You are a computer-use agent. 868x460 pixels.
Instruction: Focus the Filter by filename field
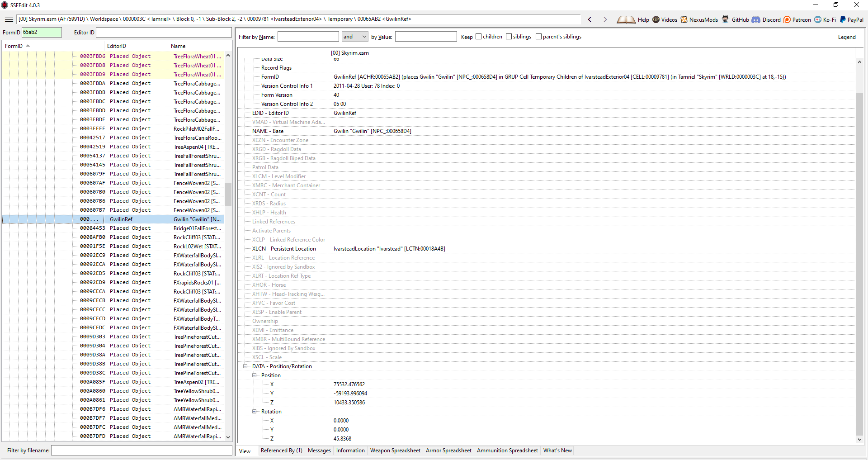142,451
